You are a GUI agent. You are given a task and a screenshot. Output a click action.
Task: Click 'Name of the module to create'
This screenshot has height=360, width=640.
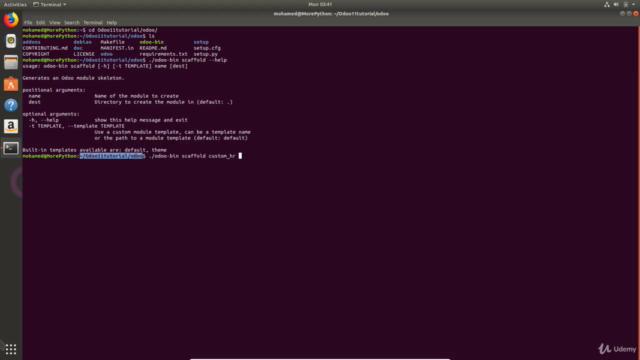click(136, 96)
